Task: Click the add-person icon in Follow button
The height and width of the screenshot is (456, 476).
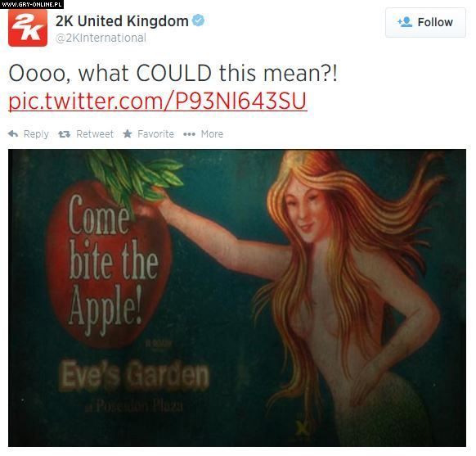Action: point(405,22)
